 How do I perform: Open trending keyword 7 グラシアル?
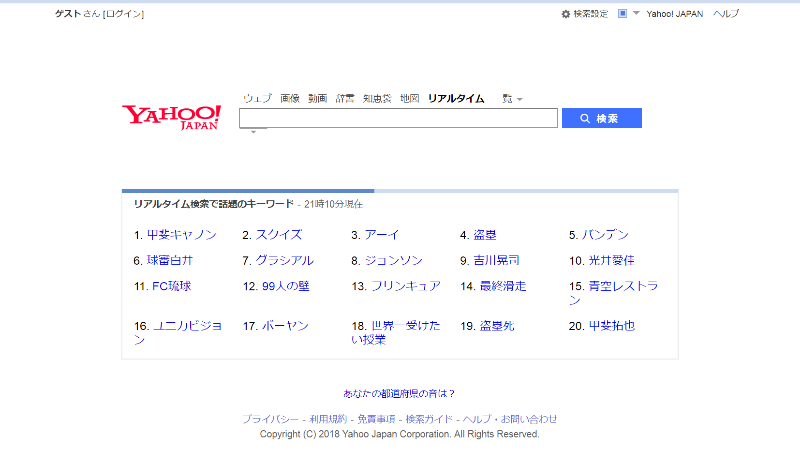tap(284, 260)
